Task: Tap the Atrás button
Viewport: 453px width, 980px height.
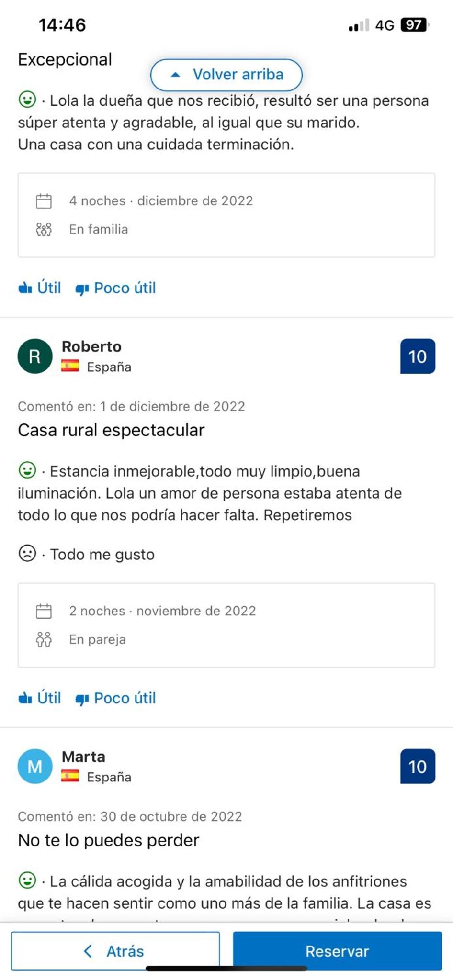Action: click(x=115, y=951)
